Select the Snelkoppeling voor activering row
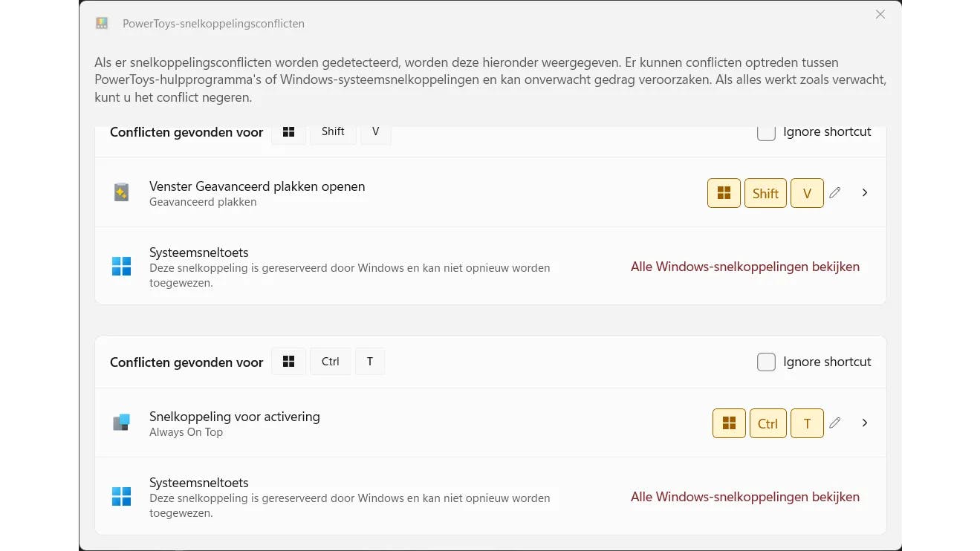The image size is (980, 551). [371, 423]
